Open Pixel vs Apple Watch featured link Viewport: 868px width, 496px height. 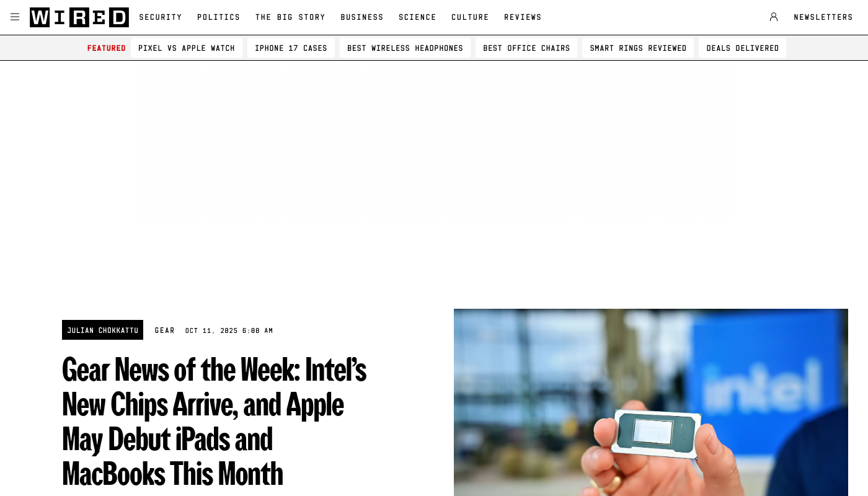click(187, 48)
